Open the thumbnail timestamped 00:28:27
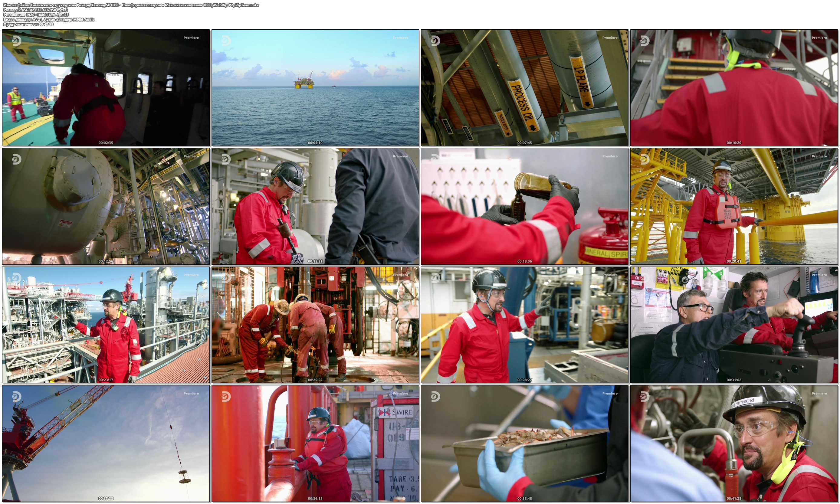The height and width of the screenshot is (504, 840). pyautogui.click(x=524, y=325)
